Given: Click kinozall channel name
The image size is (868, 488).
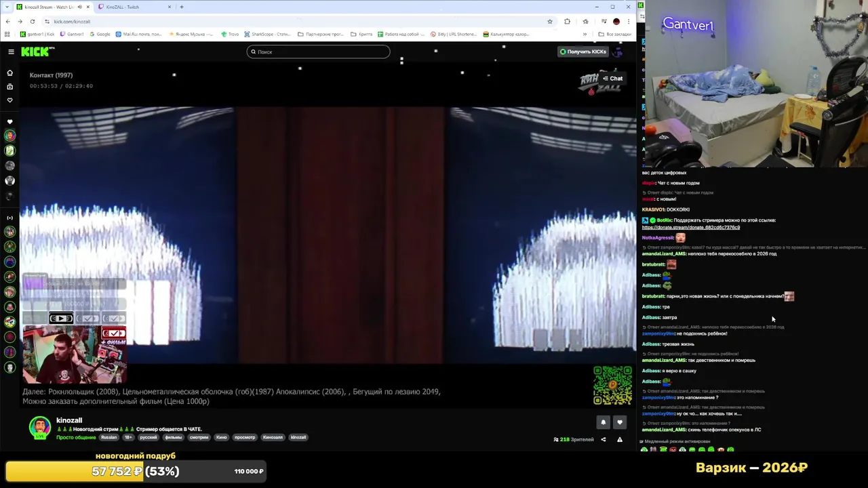Looking at the screenshot, I should [69, 420].
